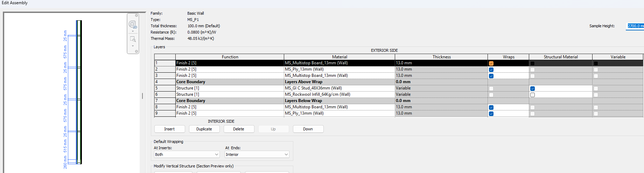644x173 pixels.
Task: Edit the Sample Height field
Action: click(635, 26)
